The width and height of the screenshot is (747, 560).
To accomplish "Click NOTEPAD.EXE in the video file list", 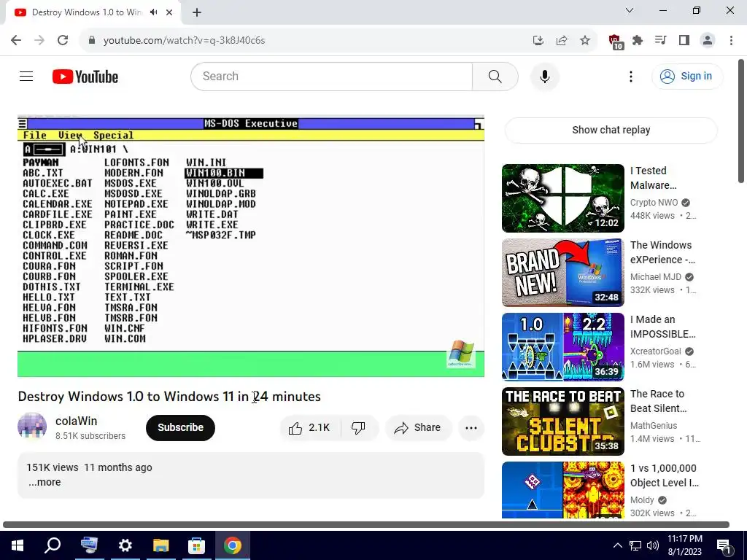I will (136, 204).
